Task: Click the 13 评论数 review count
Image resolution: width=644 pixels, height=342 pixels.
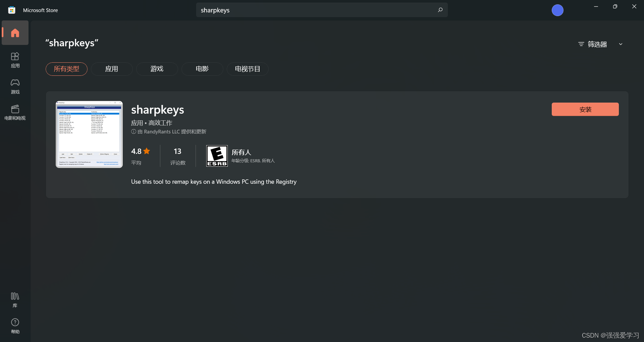Action: (x=178, y=156)
